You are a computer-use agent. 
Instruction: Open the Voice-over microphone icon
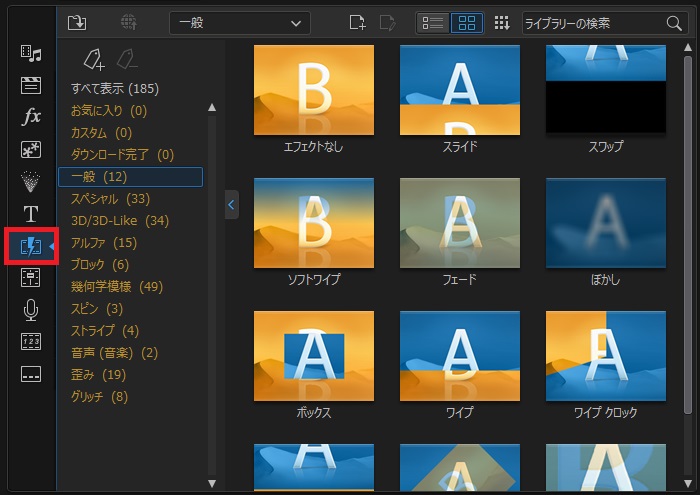[31, 309]
